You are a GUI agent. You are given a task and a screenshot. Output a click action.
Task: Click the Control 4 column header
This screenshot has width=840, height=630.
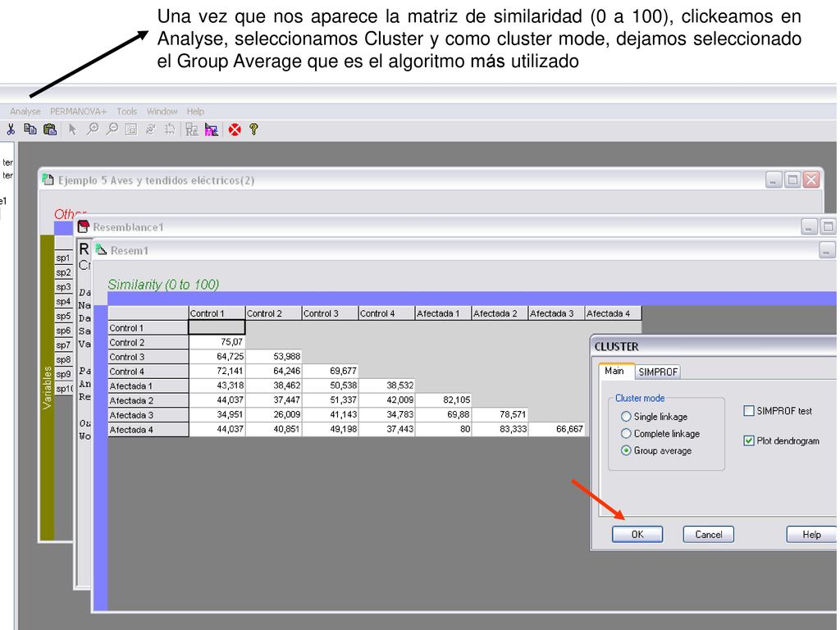387,313
